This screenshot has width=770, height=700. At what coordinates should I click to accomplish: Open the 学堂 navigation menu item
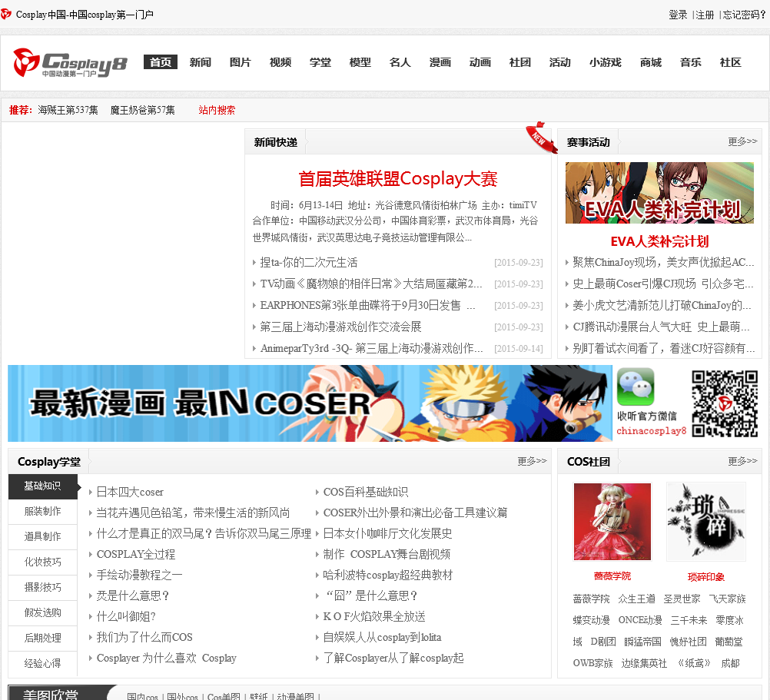point(320,62)
